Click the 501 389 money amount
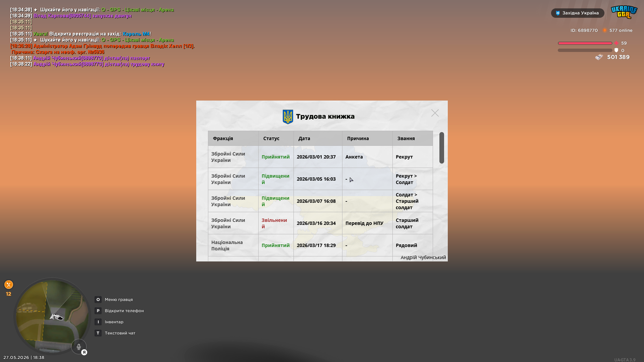 (618, 57)
